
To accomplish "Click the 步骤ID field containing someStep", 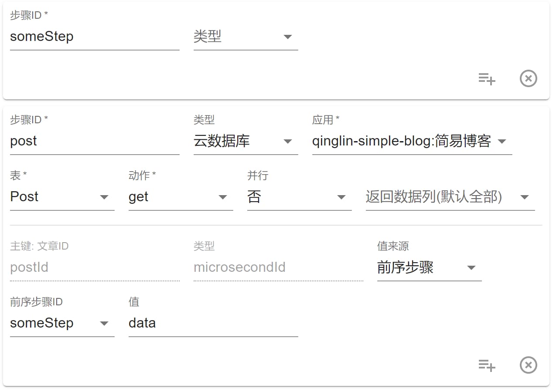I will tap(95, 37).
